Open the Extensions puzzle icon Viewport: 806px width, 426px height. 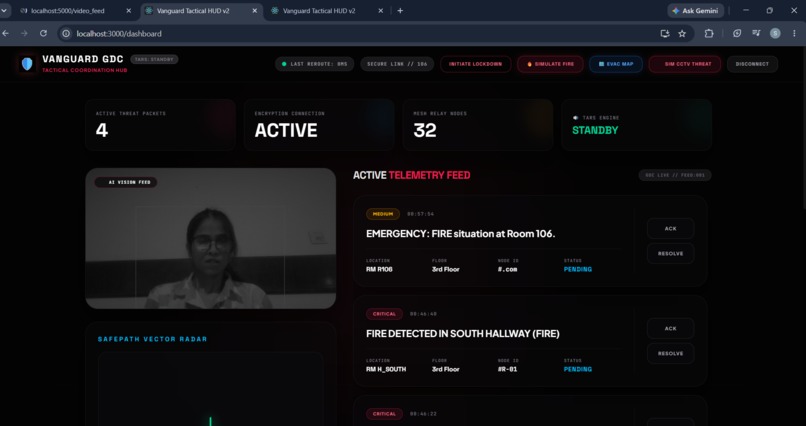pos(709,33)
